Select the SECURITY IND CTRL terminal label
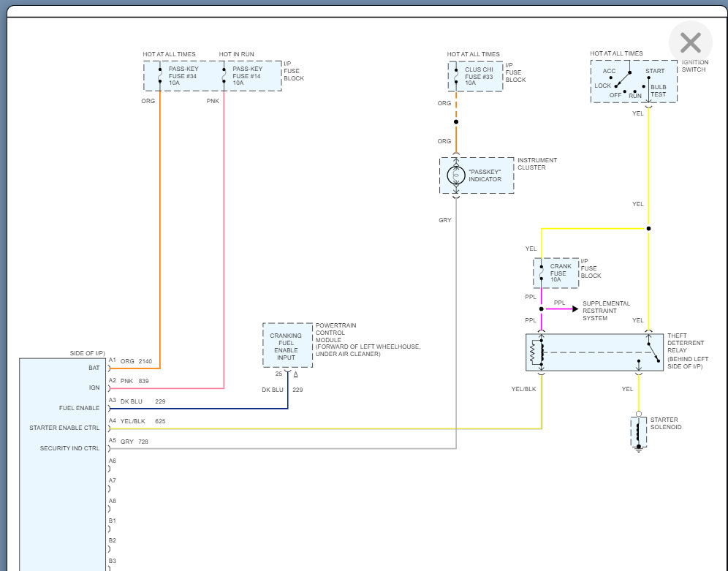 pyautogui.click(x=69, y=448)
